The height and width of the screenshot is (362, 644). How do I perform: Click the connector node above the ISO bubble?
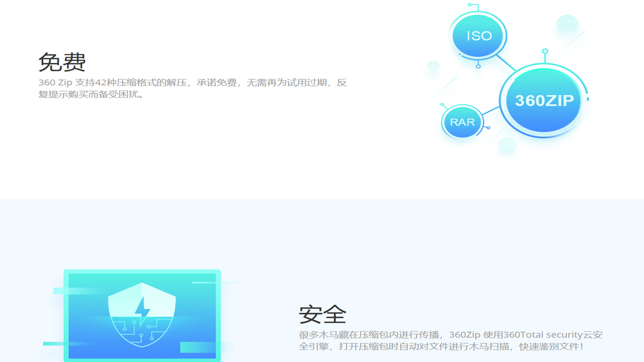pos(469,5)
